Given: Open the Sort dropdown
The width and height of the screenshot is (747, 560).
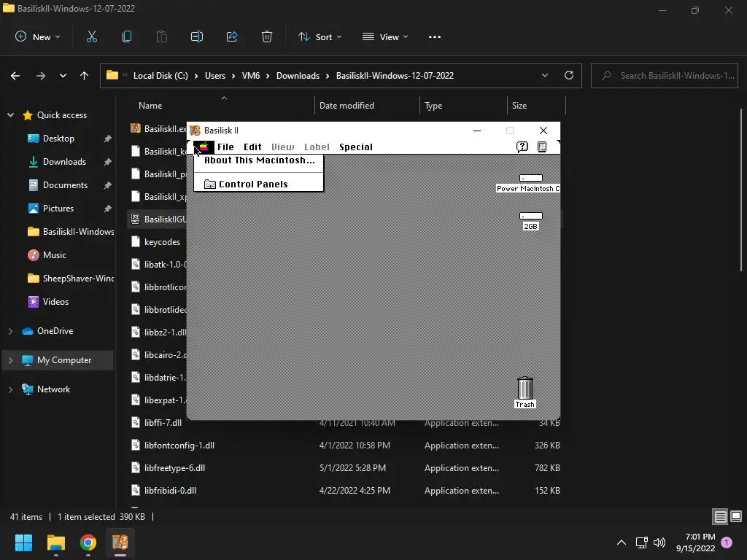Looking at the screenshot, I should pos(320,36).
